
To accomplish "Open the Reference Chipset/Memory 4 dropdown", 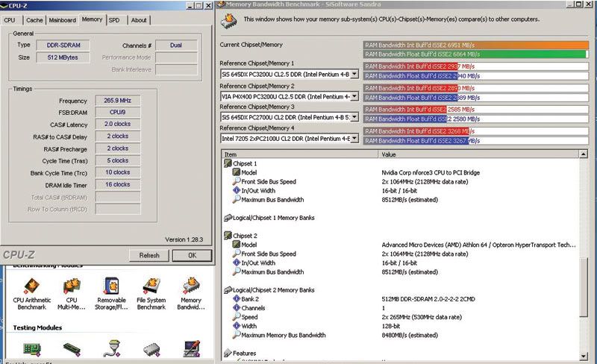I will point(354,139).
